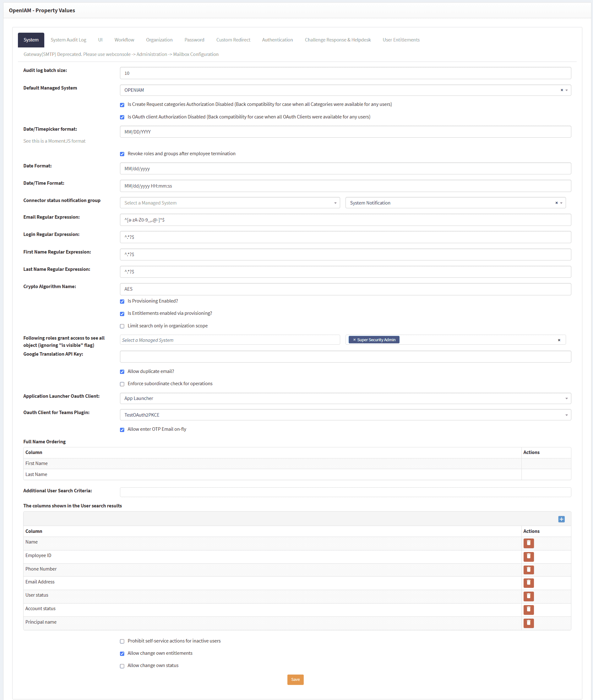Uncheck Revoke roles and groups after termination
The image size is (593, 700).
pyautogui.click(x=122, y=154)
